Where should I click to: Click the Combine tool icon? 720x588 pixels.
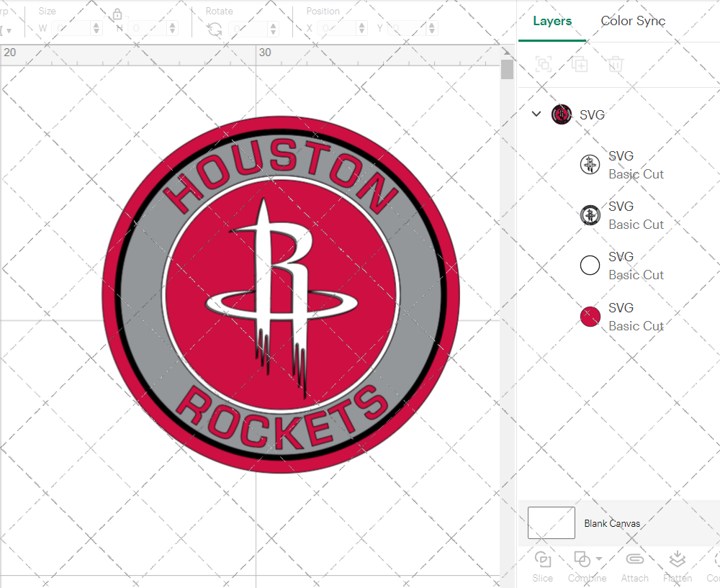tap(582, 559)
